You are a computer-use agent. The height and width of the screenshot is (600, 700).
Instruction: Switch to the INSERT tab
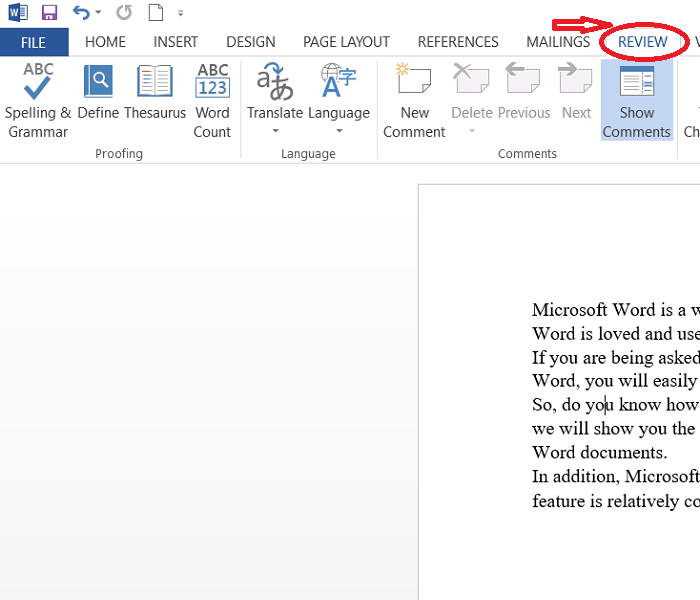pos(175,42)
